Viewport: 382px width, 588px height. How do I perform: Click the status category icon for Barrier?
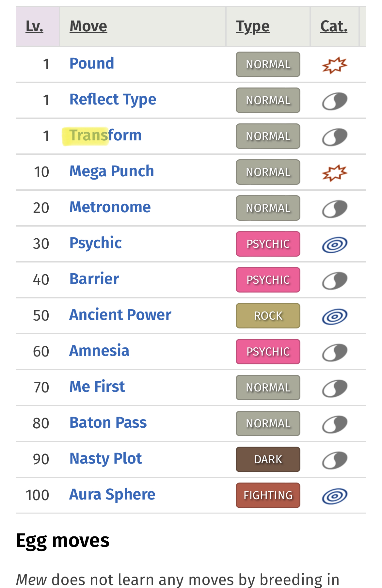(335, 280)
